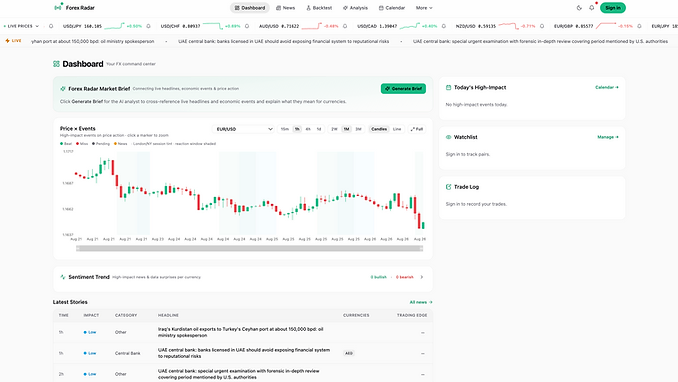Image resolution: width=678 pixels, height=382 pixels.
Task: Click the 0 bullish sentiment count
Action: coord(378,277)
